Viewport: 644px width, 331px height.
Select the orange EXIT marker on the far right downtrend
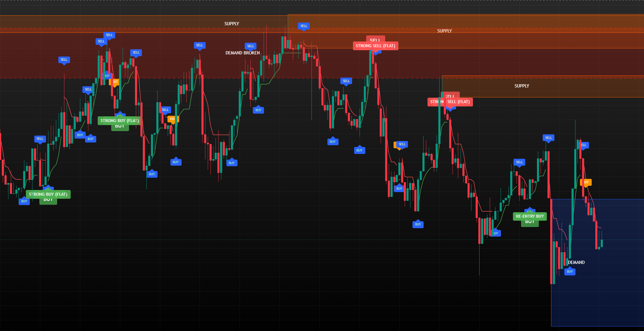(586, 182)
